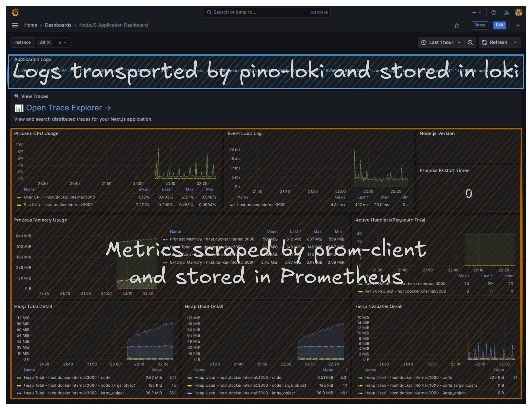
Task: Expand the refresh interval dropdown
Action: click(515, 43)
